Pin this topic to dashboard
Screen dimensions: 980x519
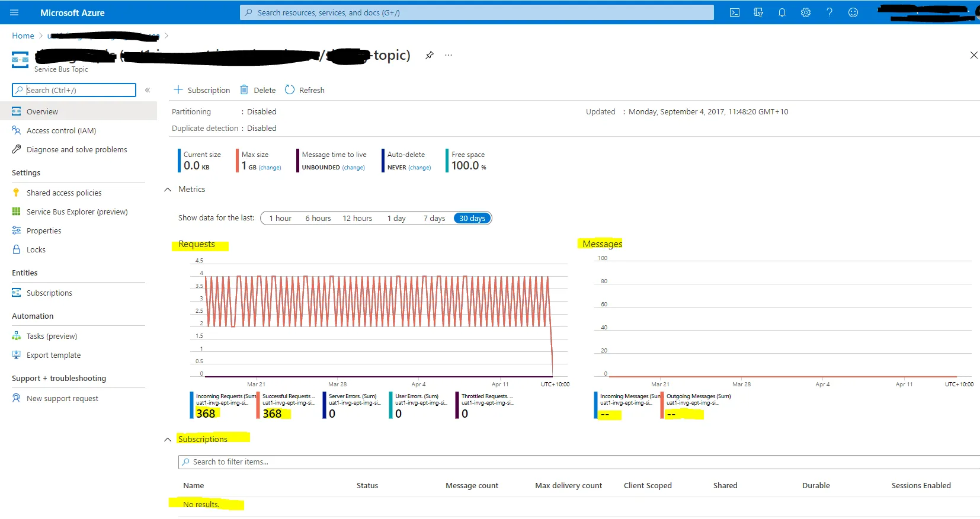(430, 55)
